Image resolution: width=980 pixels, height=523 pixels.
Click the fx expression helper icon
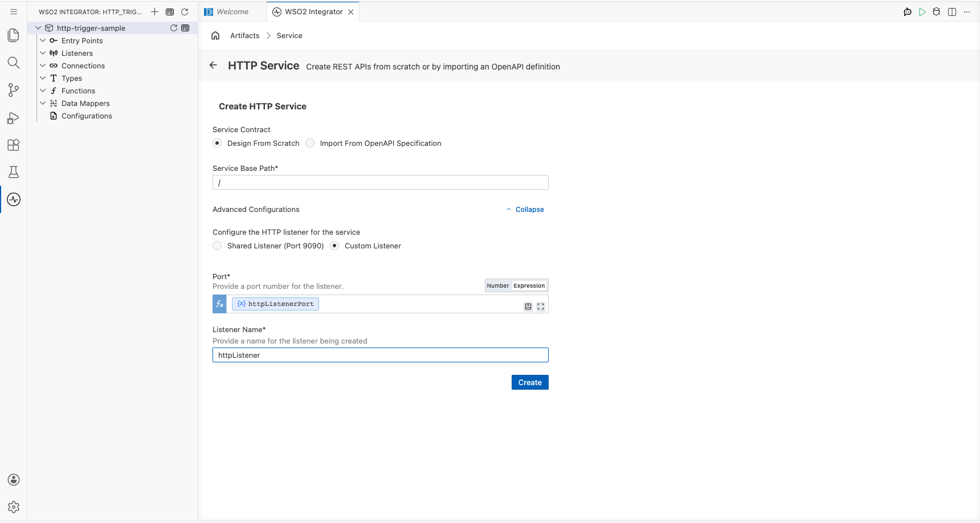[x=219, y=304]
